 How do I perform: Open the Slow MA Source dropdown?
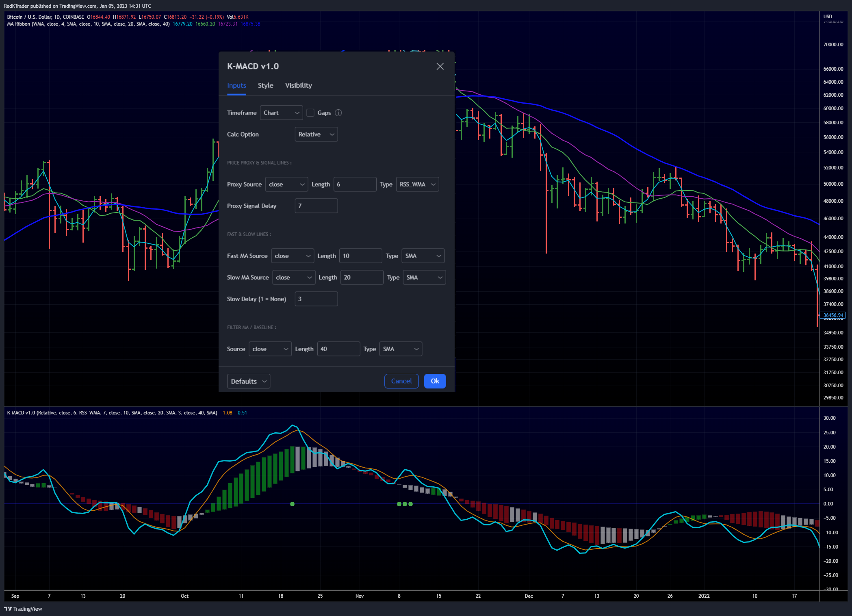click(x=294, y=277)
